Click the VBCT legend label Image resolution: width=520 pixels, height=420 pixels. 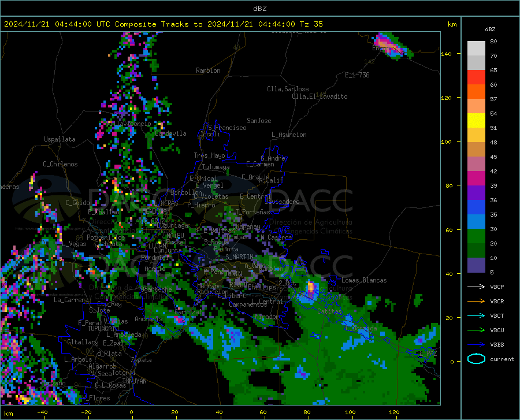pyautogui.click(x=497, y=315)
